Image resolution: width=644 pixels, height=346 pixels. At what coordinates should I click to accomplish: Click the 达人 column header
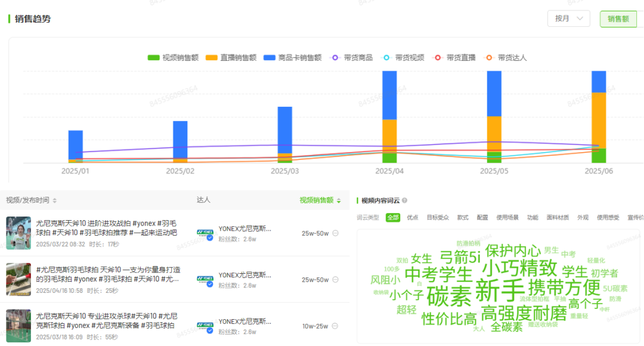203,200
